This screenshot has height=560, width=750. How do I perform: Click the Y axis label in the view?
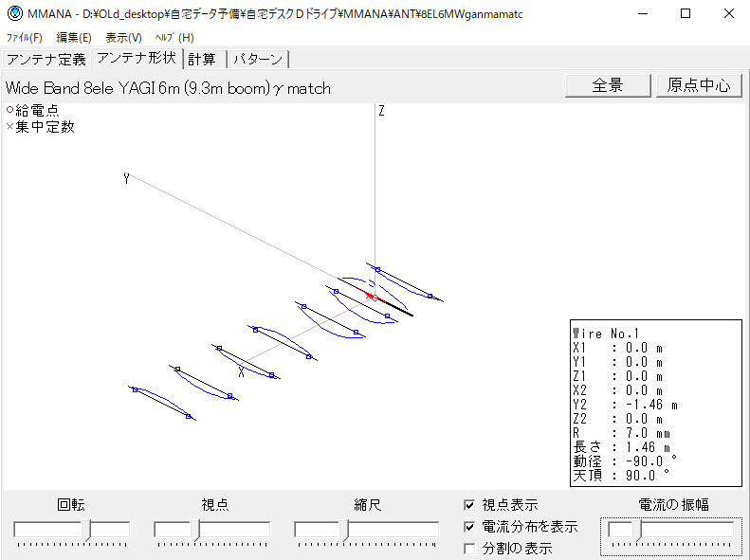coord(126,179)
